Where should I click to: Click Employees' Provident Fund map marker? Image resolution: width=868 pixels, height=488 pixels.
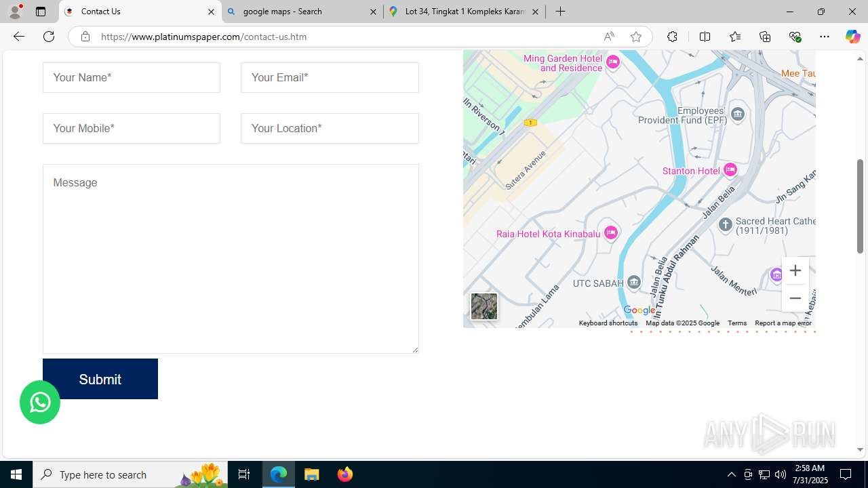pyautogui.click(x=738, y=113)
